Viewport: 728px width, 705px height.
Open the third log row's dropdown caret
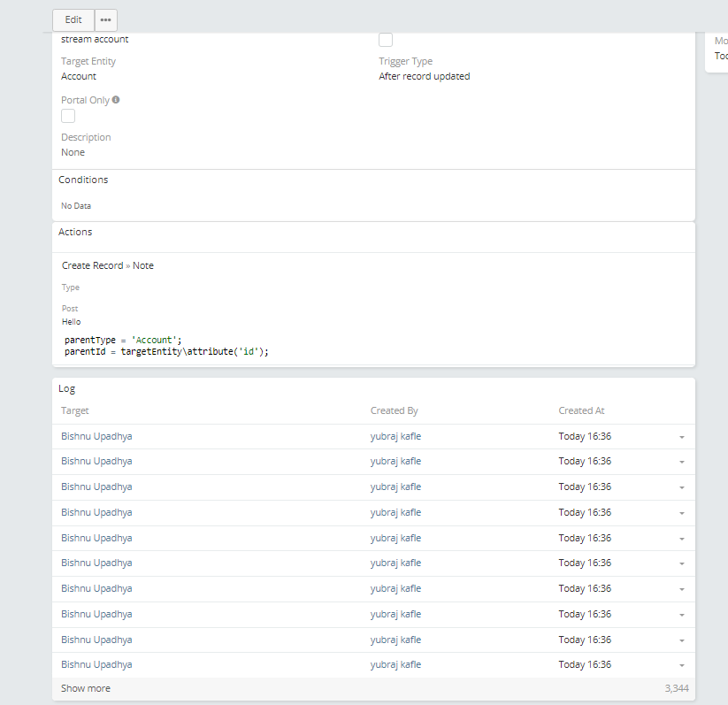681,487
